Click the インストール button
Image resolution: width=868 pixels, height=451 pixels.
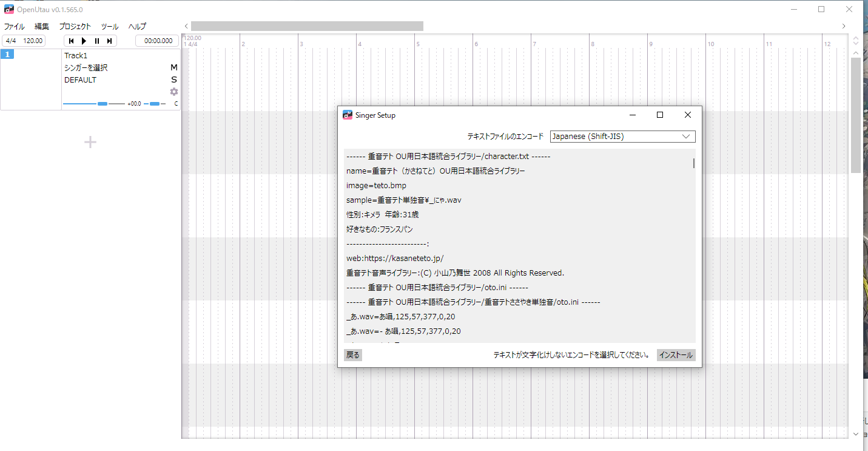coord(676,355)
